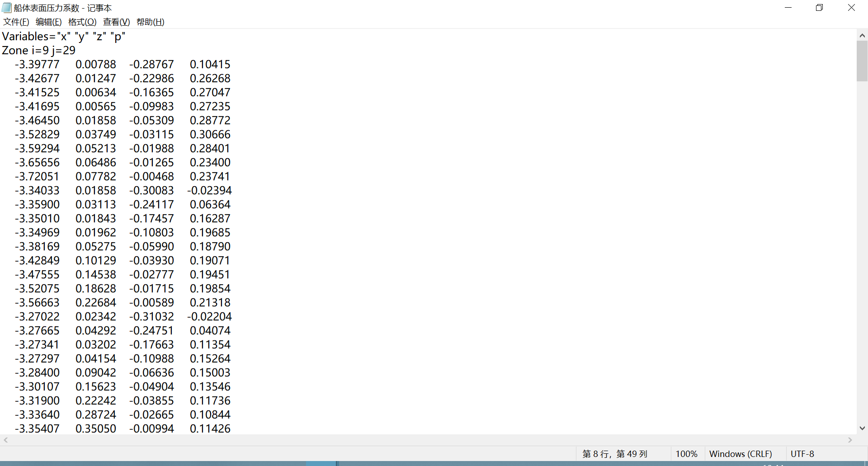This screenshot has height=466, width=868.
Task: Click the horizontal scrollbar left arrow
Action: tap(5, 440)
